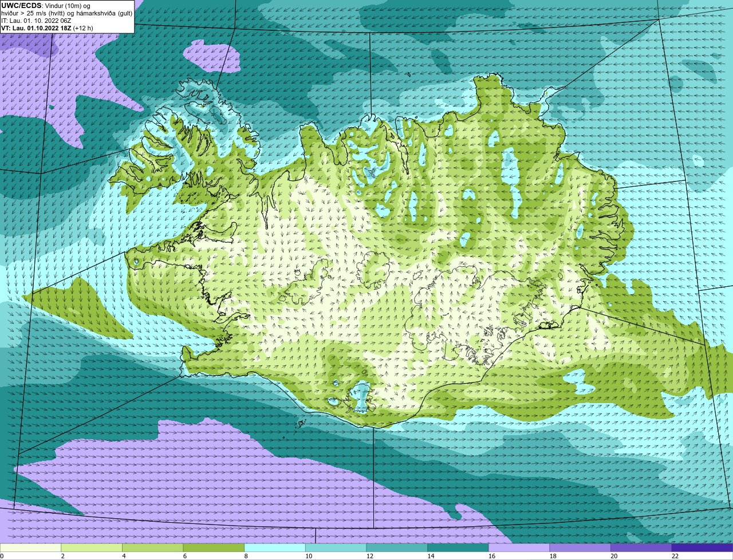Screen dimensions: 733x560
Task: Click the legend scale label '16'
Action: coord(492,556)
